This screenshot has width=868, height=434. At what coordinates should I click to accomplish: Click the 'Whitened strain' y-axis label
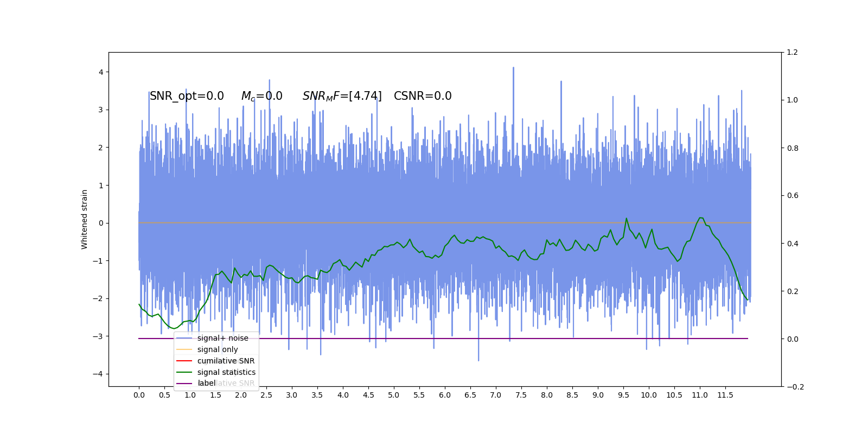click(x=85, y=219)
